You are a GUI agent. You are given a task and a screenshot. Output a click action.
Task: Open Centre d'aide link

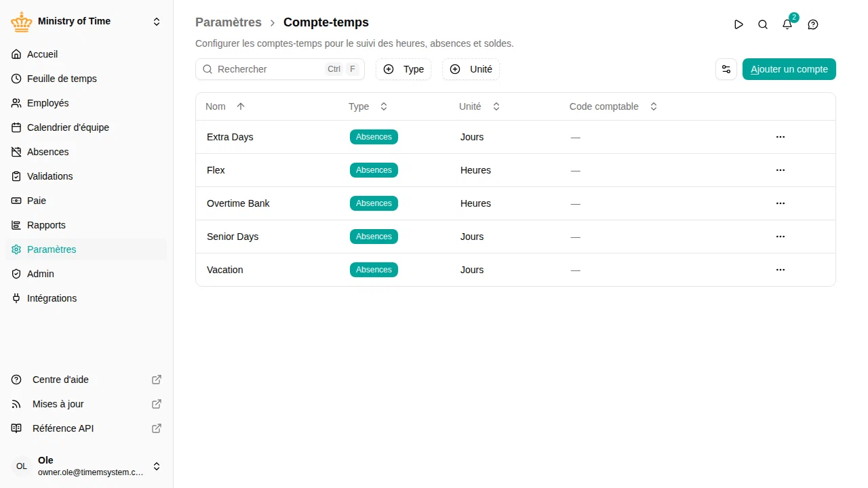[x=86, y=380]
